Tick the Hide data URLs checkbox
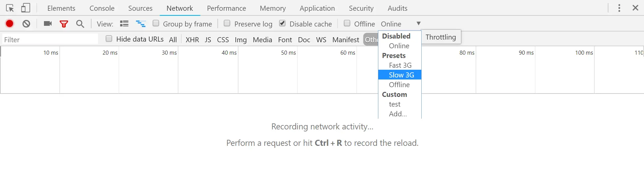 109,39
